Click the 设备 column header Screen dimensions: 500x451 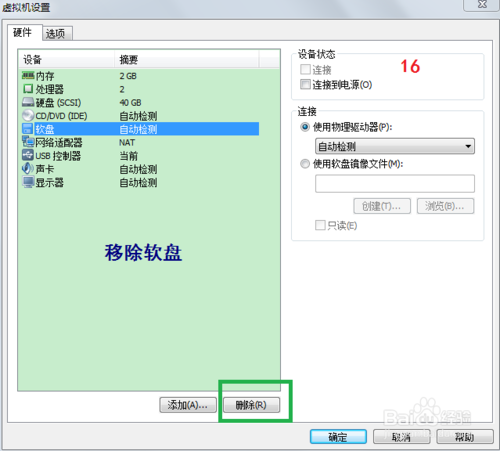point(66,60)
